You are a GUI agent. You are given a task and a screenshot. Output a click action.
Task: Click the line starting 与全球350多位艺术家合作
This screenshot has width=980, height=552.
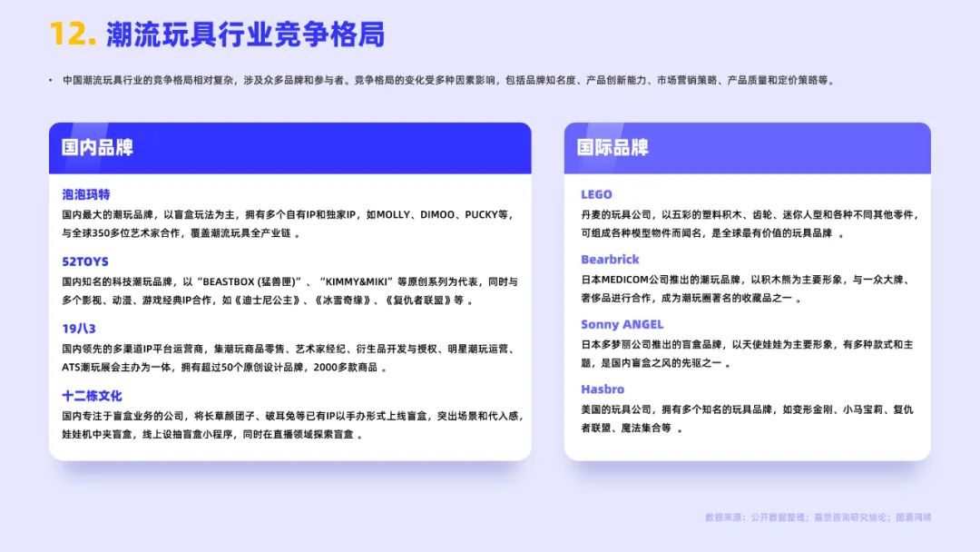coord(181,233)
